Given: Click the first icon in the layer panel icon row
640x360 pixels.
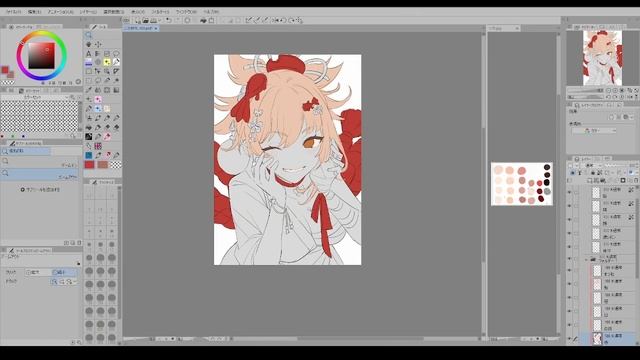Looking at the screenshot, I should pyautogui.click(x=572, y=173).
